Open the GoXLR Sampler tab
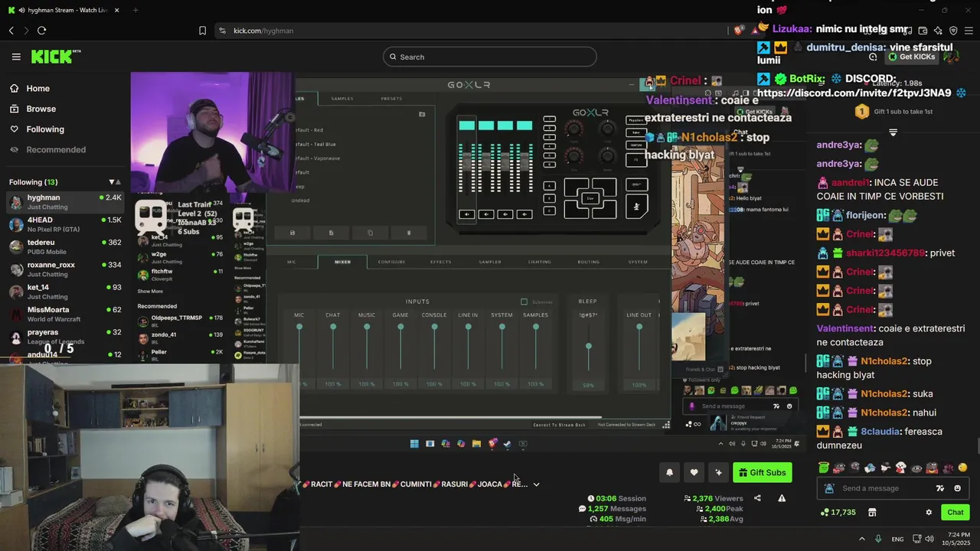Viewport: 980px width, 551px height. (490, 262)
